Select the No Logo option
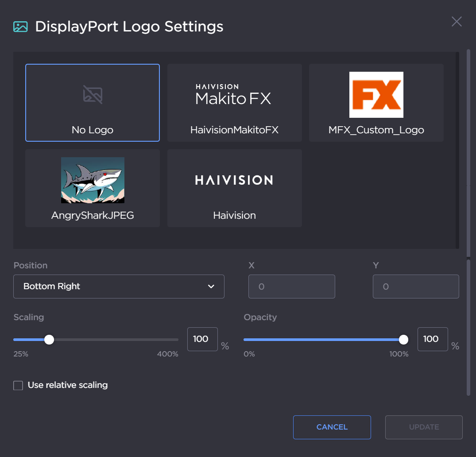 click(x=92, y=103)
